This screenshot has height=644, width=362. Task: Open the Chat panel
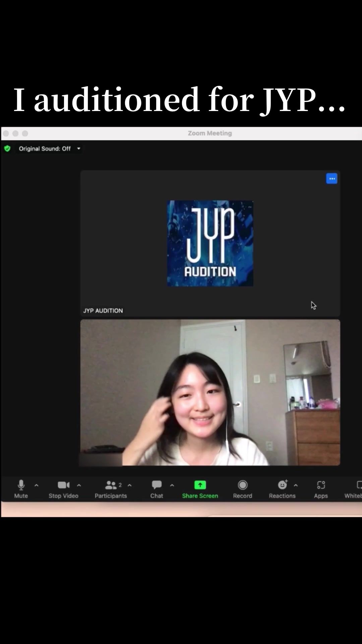coord(157,489)
